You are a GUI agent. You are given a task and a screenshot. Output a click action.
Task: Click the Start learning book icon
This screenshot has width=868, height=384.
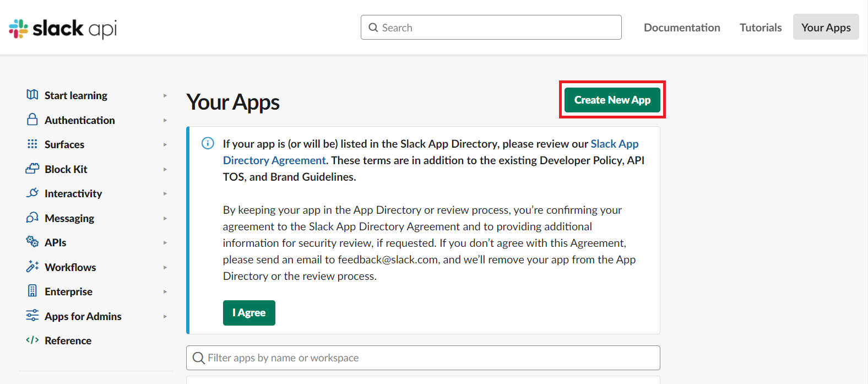click(x=32, y=95)
